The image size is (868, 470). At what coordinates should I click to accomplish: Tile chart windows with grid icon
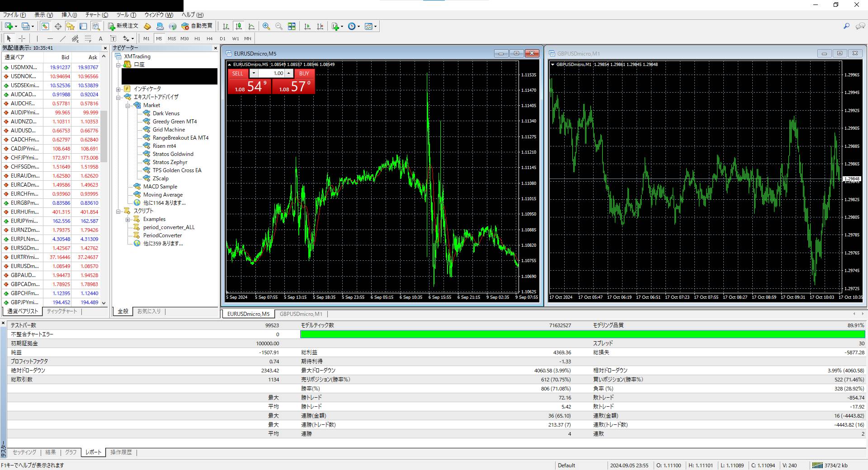292,26
